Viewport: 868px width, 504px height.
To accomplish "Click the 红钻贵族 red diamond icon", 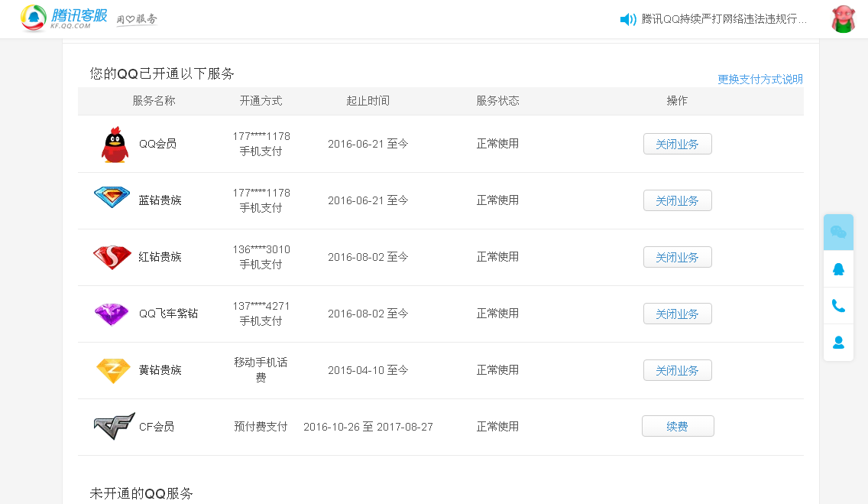I will [x=112, y=257].
